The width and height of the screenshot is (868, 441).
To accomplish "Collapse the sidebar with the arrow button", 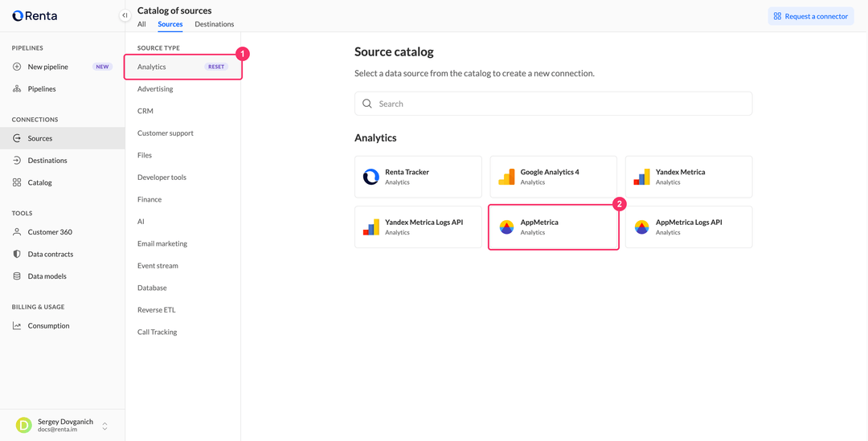I will (125, 15).
